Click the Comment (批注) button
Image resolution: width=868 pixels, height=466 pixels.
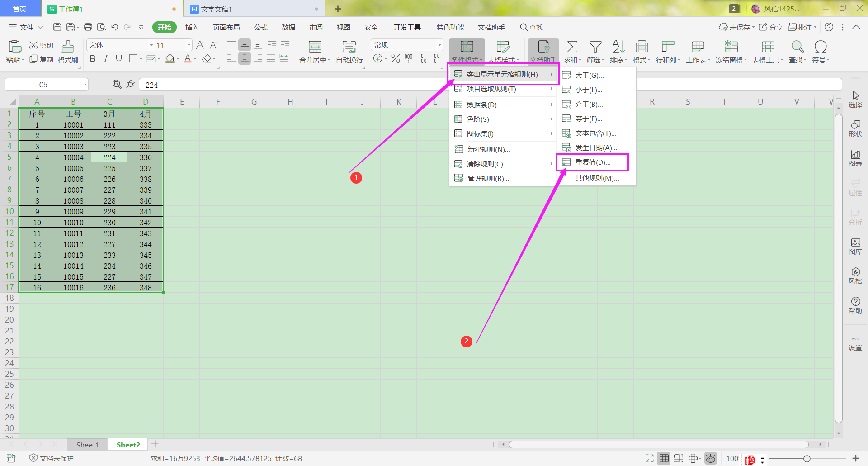coord(802,27)
